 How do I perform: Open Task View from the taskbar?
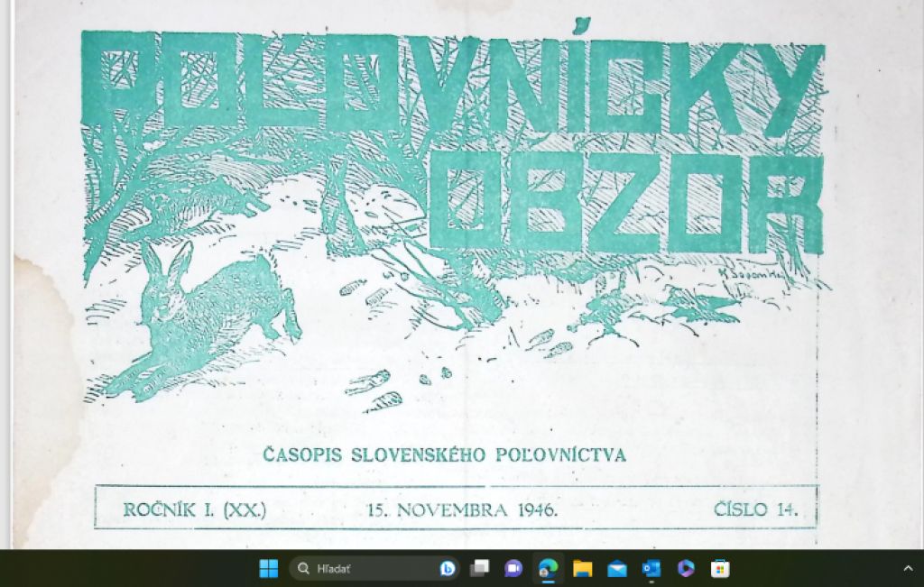[480, 568]
